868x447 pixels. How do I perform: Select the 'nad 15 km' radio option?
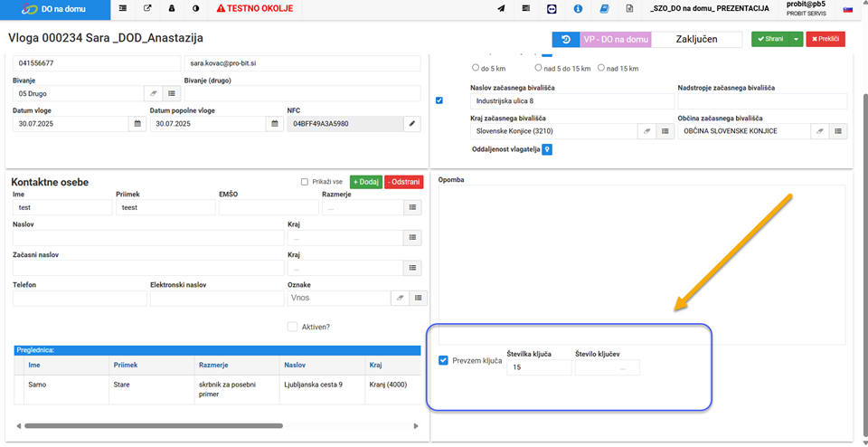tap(601, 68)
